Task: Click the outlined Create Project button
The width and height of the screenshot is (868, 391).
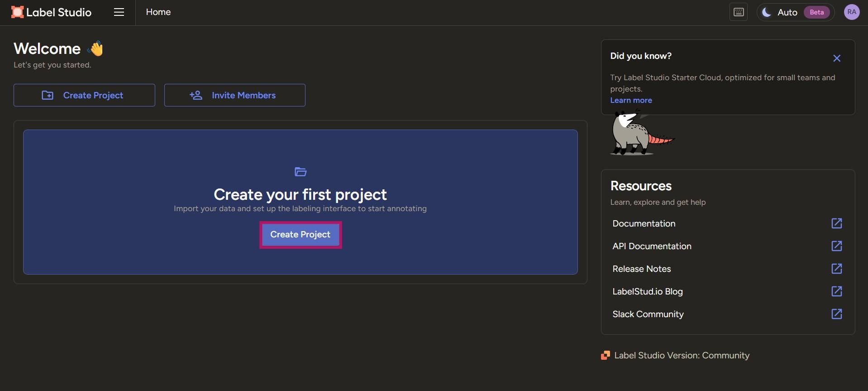Action: click(x=84, y=95)
